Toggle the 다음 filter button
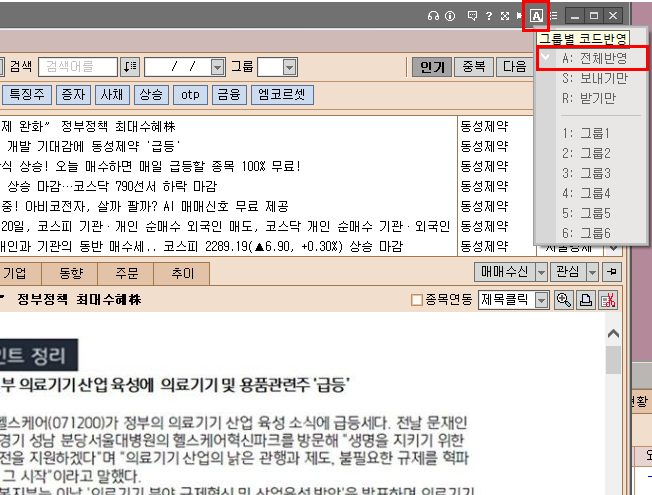Image resolution: width=652 pixels, height=495 pixels. [514, 67]
